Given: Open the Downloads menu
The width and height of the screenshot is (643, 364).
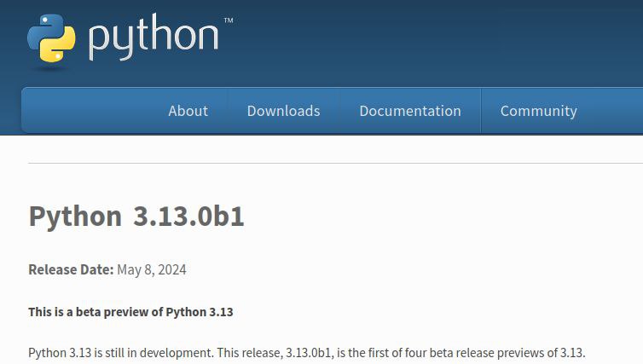Looking at the screenshot, I should [283, 111].
